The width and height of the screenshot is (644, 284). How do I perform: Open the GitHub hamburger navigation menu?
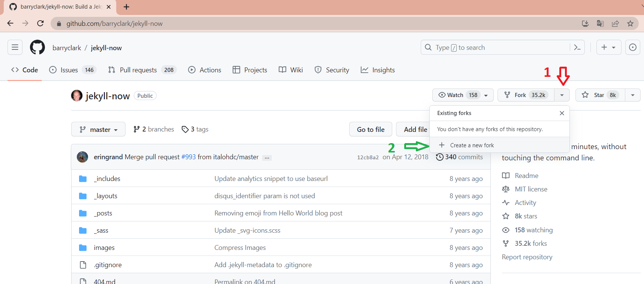[x=15, y=48]
